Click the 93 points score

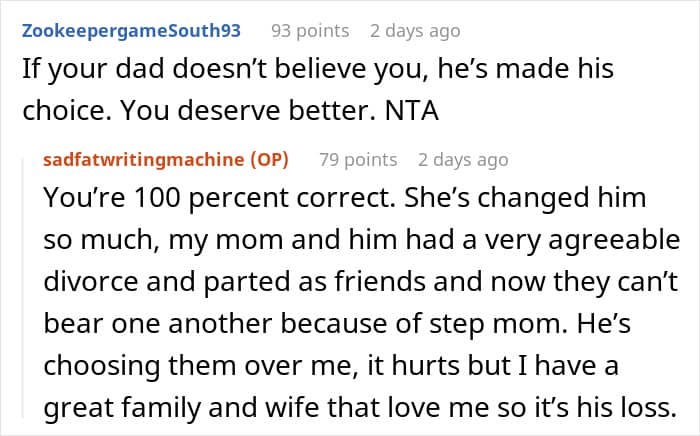tap(310, 31)
